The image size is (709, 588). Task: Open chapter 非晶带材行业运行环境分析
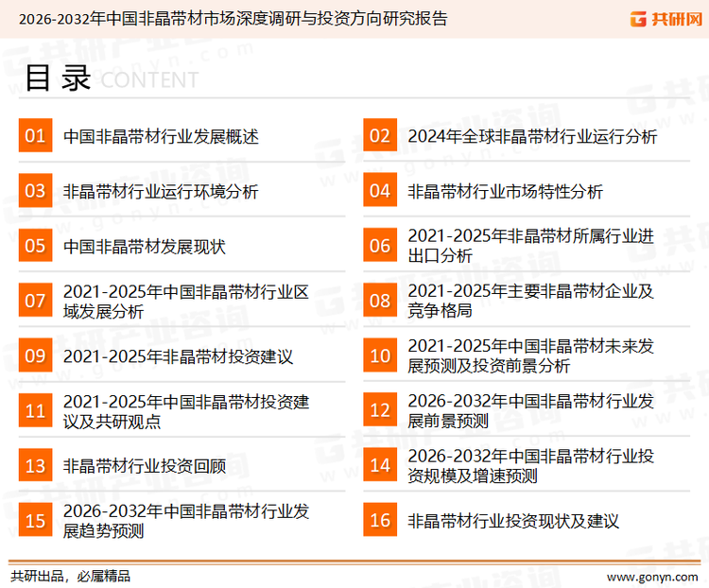161,191
